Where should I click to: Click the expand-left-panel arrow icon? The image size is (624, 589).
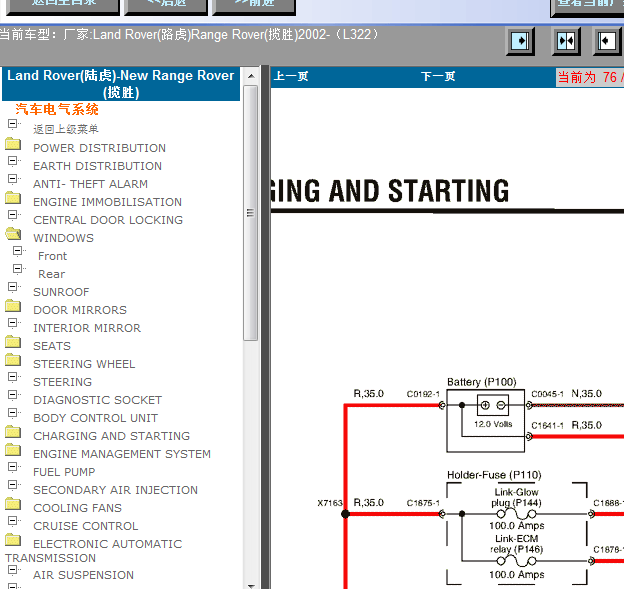520,41
